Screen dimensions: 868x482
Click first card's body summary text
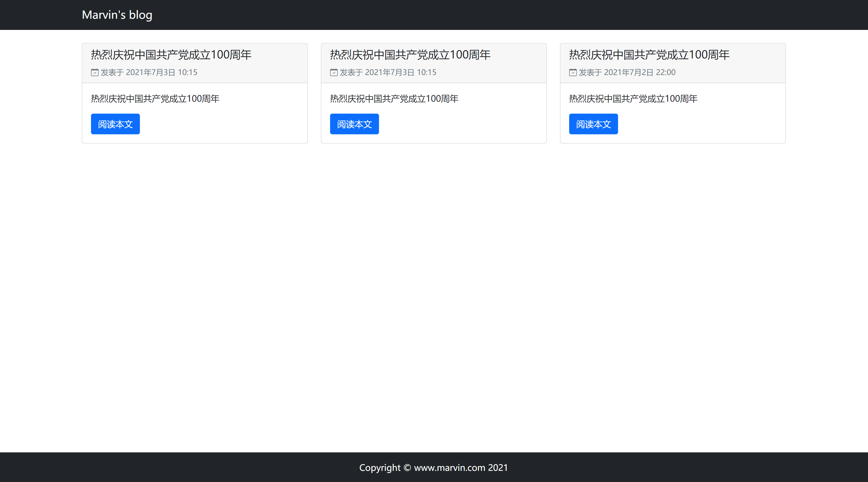155,99
